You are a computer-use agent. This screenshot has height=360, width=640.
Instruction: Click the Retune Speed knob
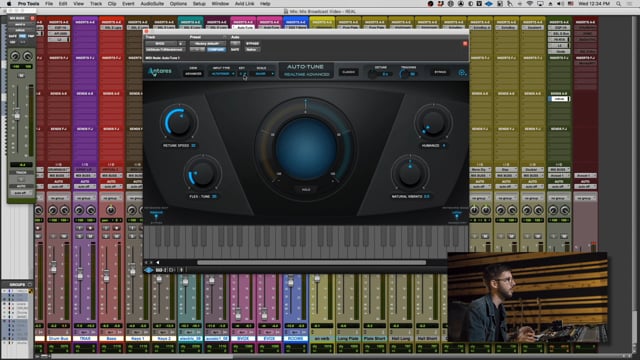pyautogui.click(x=178, y=122)
